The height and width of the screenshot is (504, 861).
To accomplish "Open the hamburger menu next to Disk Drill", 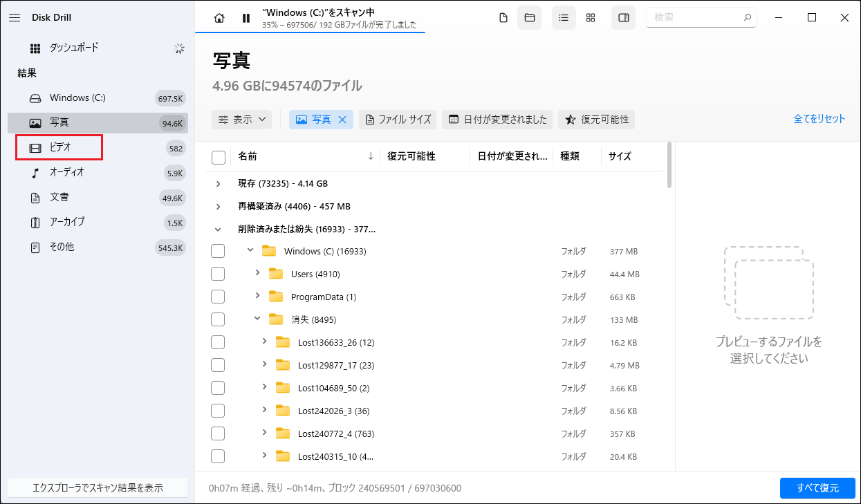I will coord(15,17).
